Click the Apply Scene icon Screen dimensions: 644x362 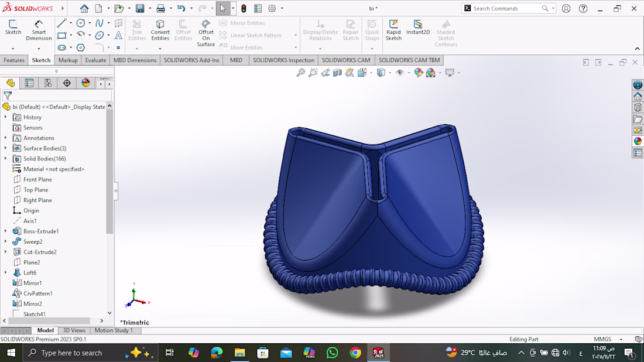point(431,73)
